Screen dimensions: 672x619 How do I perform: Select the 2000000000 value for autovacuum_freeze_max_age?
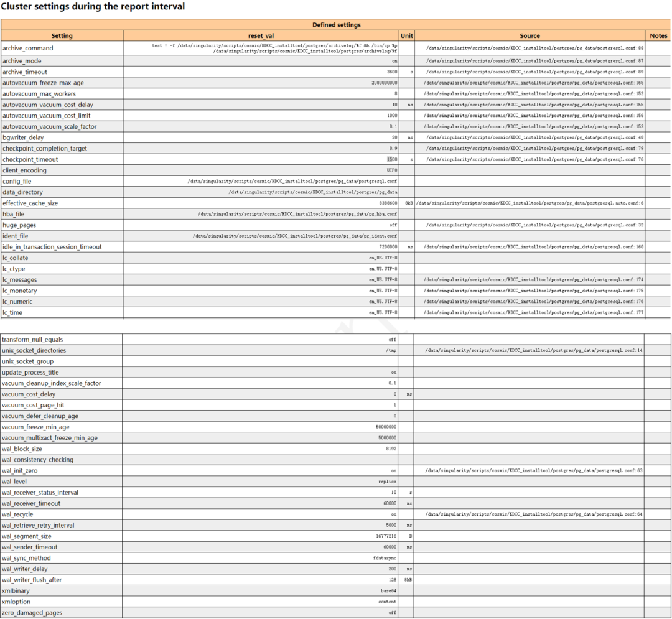[x=385, y=83]
